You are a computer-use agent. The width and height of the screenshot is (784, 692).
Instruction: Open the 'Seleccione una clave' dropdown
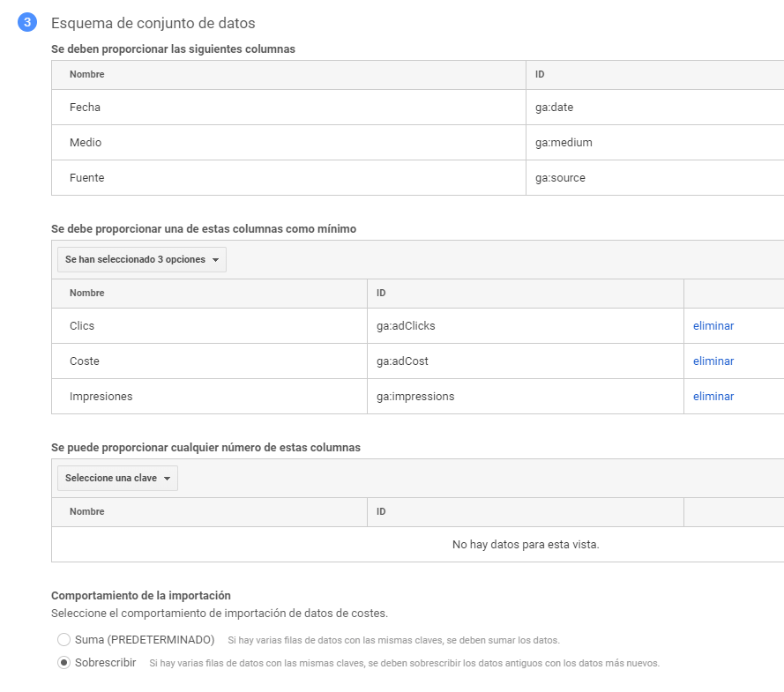point(117,478)
